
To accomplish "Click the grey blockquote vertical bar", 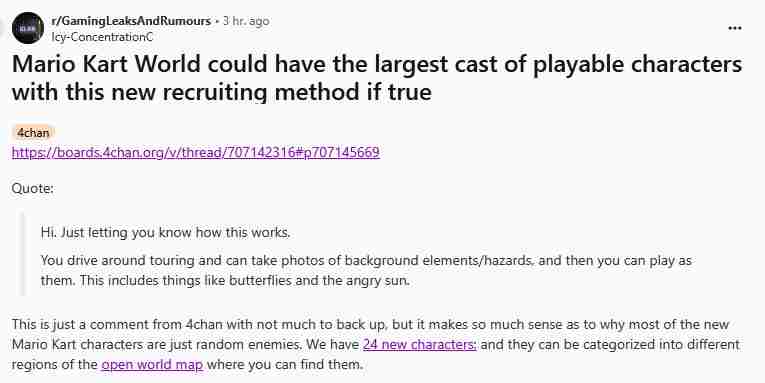I will coord(21,253).
